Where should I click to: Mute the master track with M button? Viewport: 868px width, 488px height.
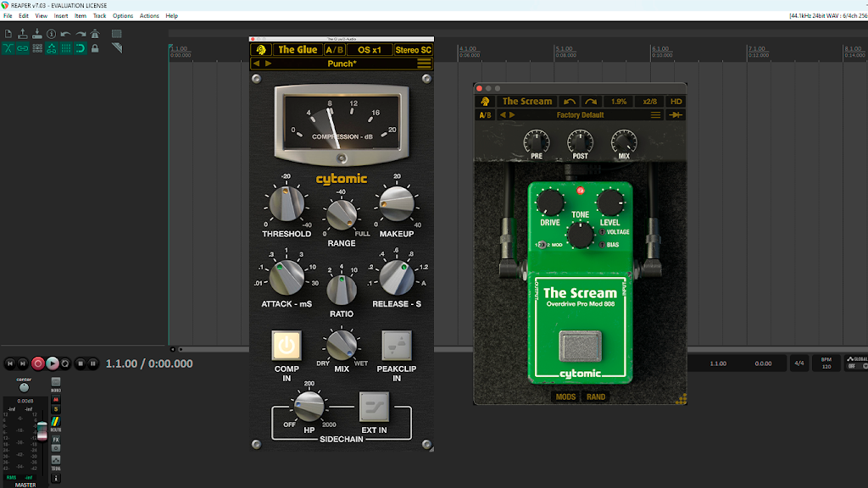click(x=56, y=400)
